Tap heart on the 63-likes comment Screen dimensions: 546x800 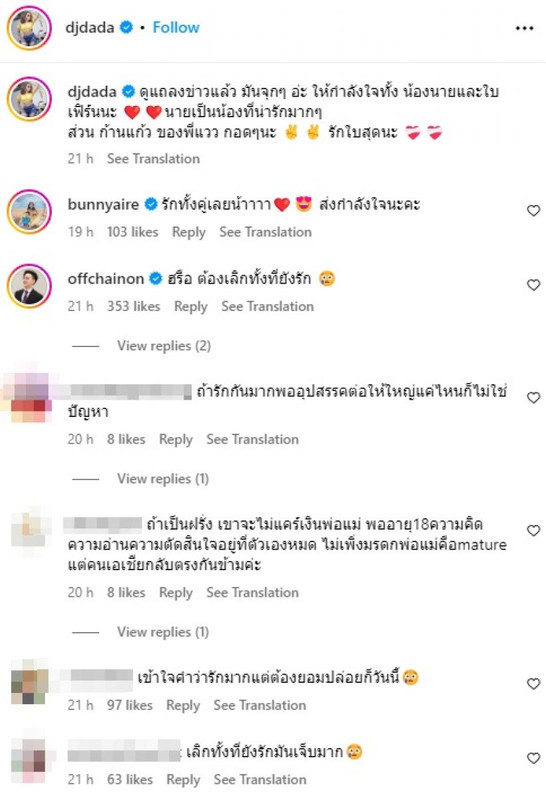(x=533, y=759)
